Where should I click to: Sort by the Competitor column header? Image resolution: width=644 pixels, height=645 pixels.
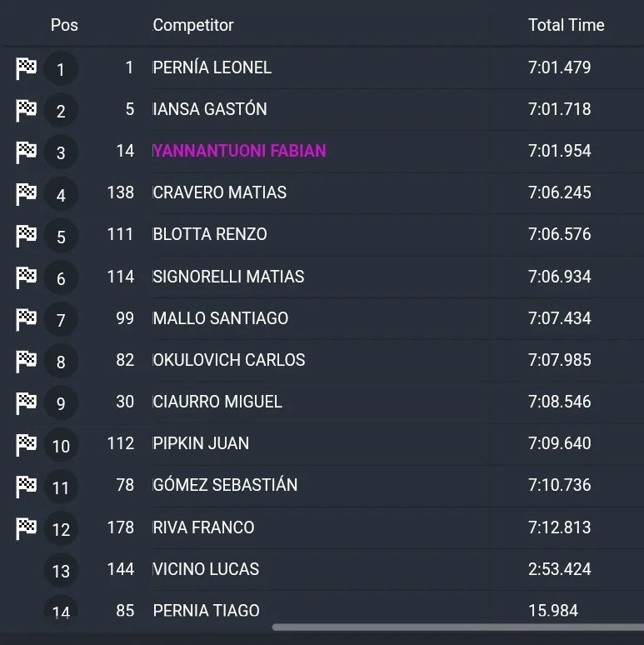(x=193, y=26)
